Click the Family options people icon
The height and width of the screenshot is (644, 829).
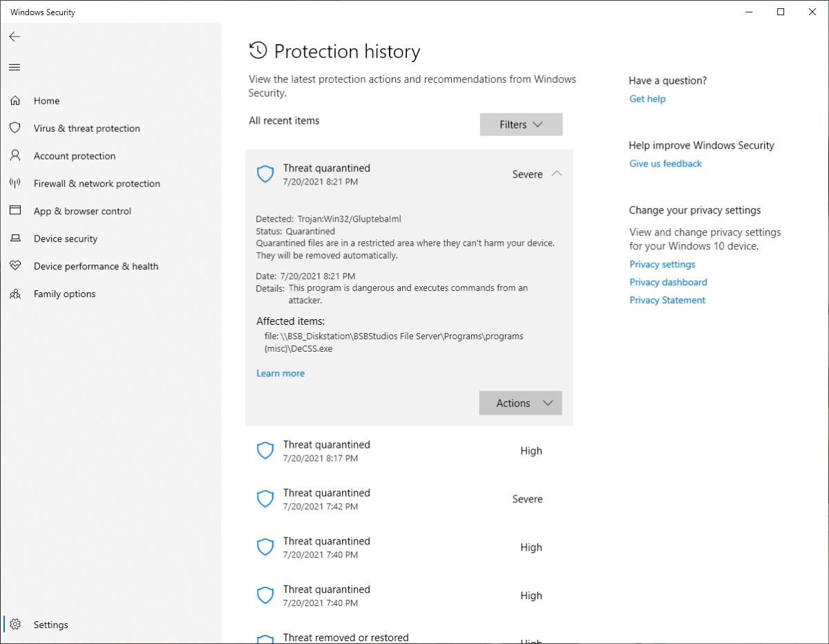point(15,294)
